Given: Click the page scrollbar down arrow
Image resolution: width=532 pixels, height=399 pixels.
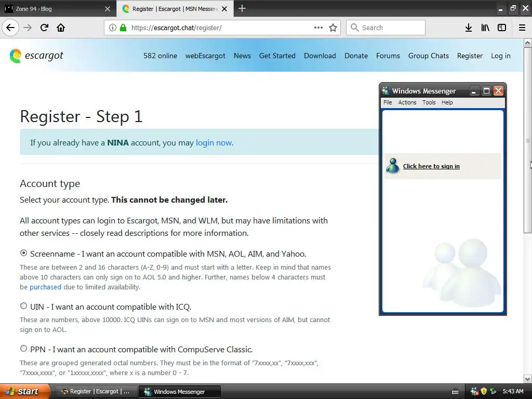Looking at the screenshot, I should [528, 379].
